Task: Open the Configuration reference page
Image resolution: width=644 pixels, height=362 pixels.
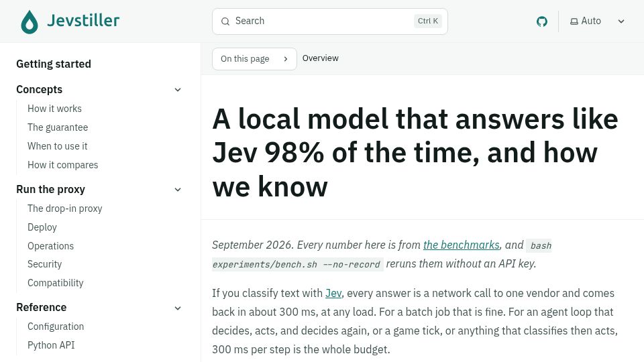Action: (x=56, y=326)
